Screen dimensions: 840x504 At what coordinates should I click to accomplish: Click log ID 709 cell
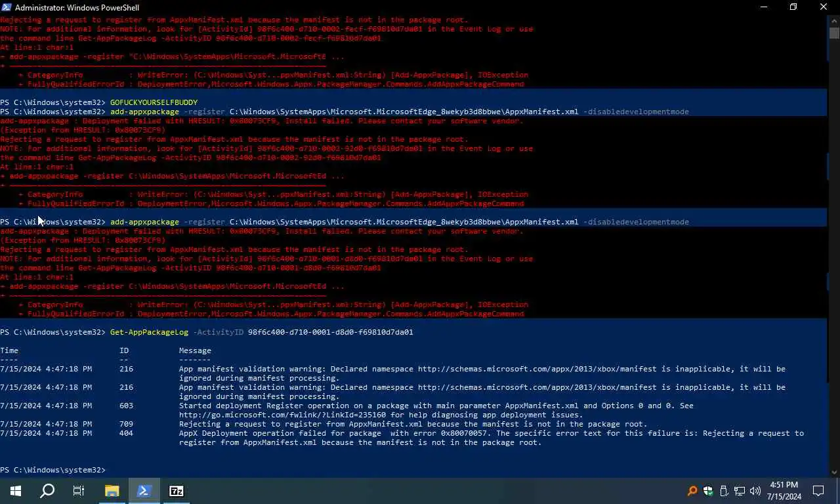(x=126, y=424)
